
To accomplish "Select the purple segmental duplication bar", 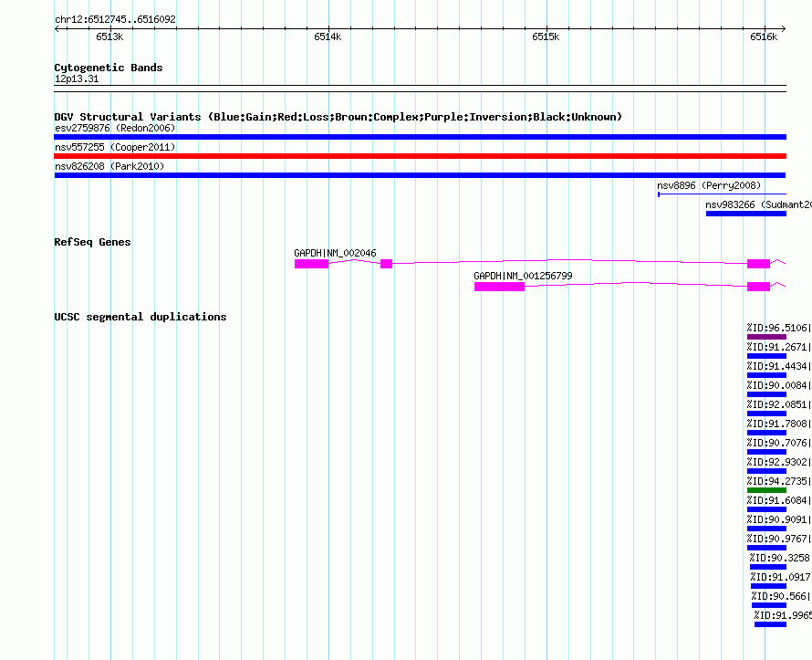I will click(766, 337).
